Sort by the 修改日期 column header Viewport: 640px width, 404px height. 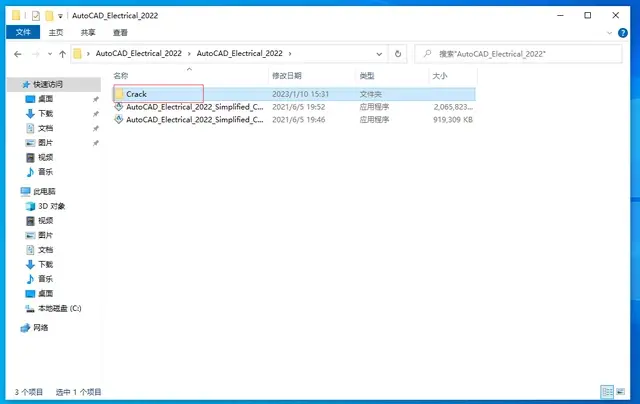[287, 75]
